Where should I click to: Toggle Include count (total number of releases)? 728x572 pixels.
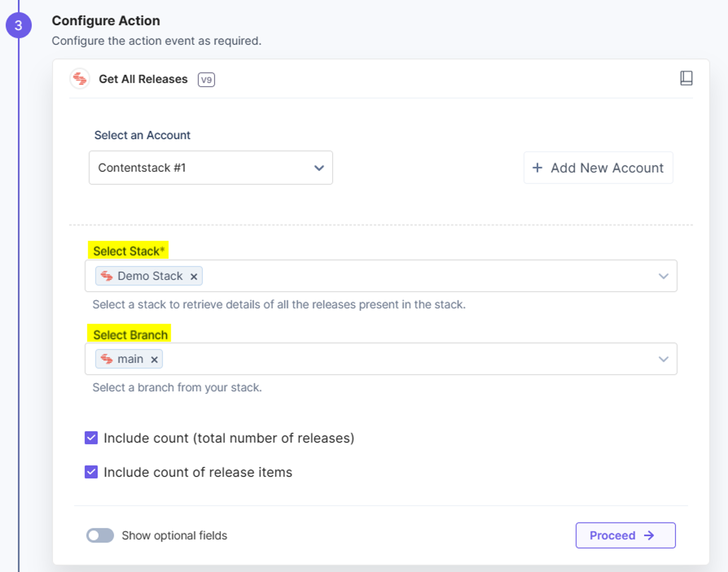[91, 438]
